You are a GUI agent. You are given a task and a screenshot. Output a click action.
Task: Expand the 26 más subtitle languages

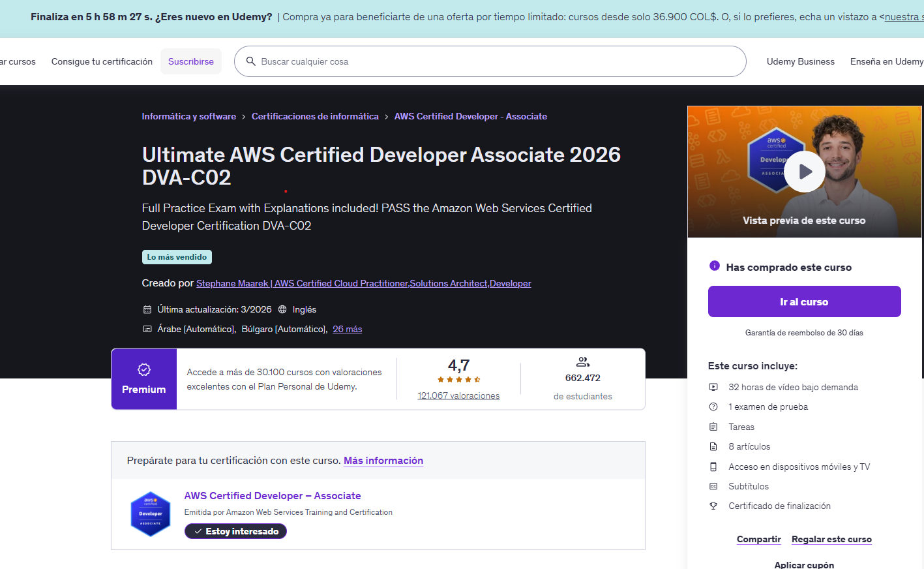coord(348,329)
